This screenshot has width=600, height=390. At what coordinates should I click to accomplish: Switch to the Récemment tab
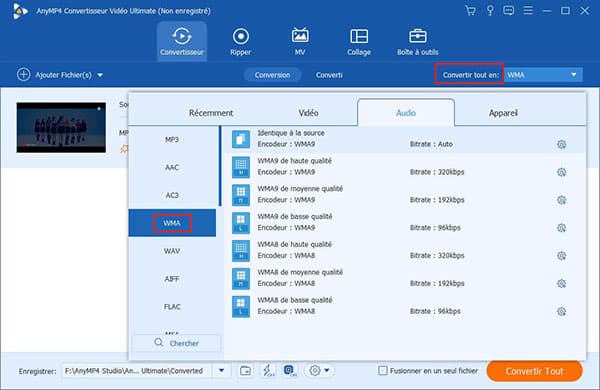coord(211,113)
